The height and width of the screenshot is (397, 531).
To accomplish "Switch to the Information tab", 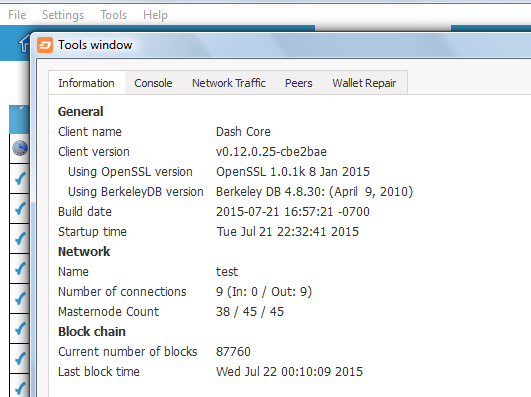I will [x=86, y=83].
